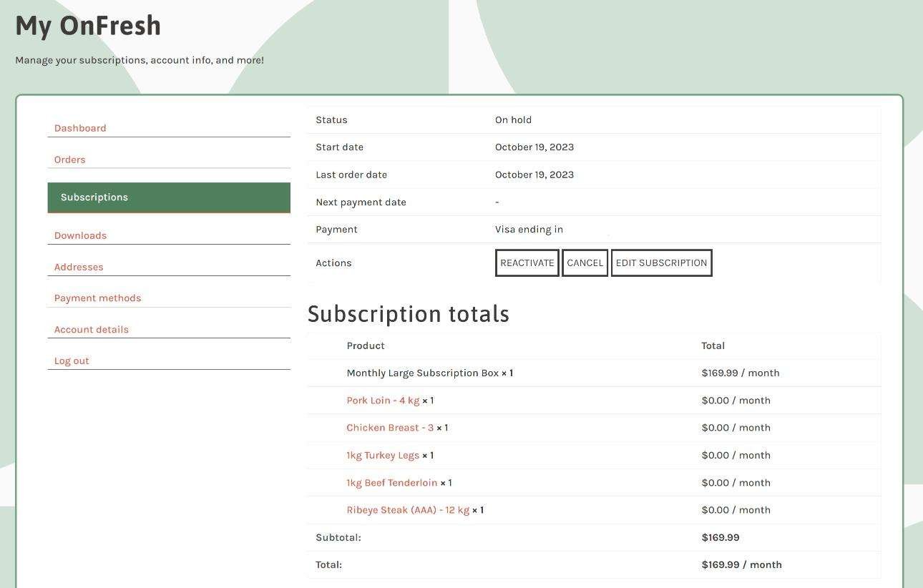923x588 pixels.
Task: View Account details from the sidebar
Action: click(92, 330)
